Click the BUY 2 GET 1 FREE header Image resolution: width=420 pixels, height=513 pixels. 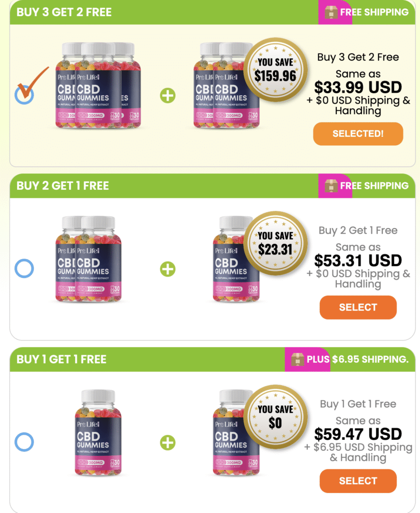tap(63, 186)
